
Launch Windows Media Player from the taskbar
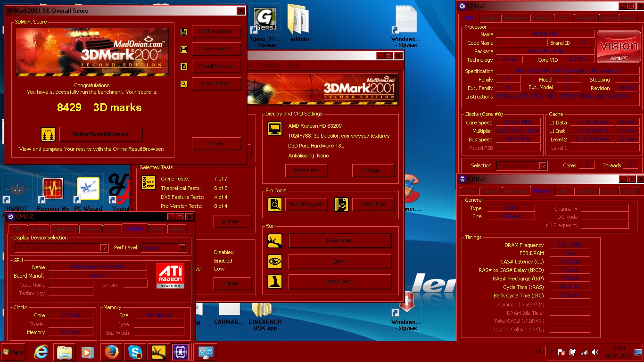(x=88, y=352)
